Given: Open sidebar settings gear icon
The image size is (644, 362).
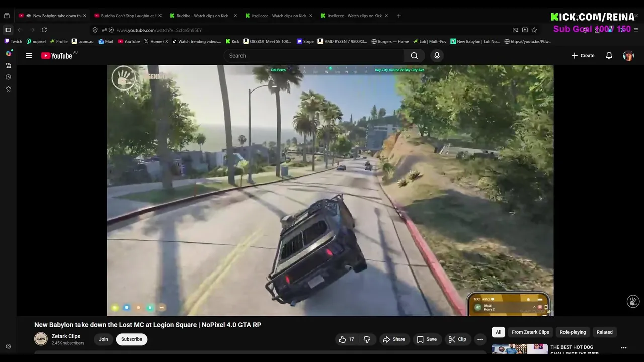Looking at the screenshot, I should coord(8,347).
